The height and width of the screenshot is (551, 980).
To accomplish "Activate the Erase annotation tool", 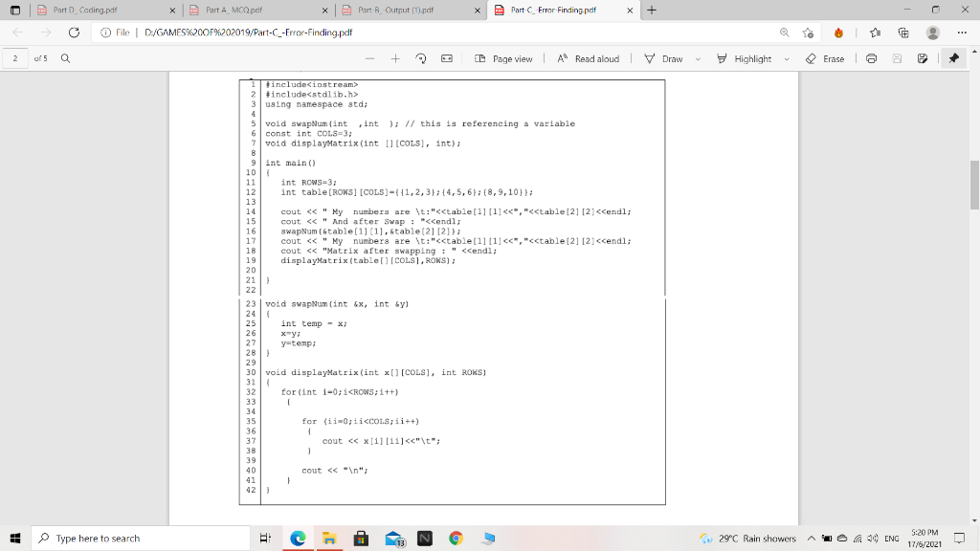I will 827,58.
